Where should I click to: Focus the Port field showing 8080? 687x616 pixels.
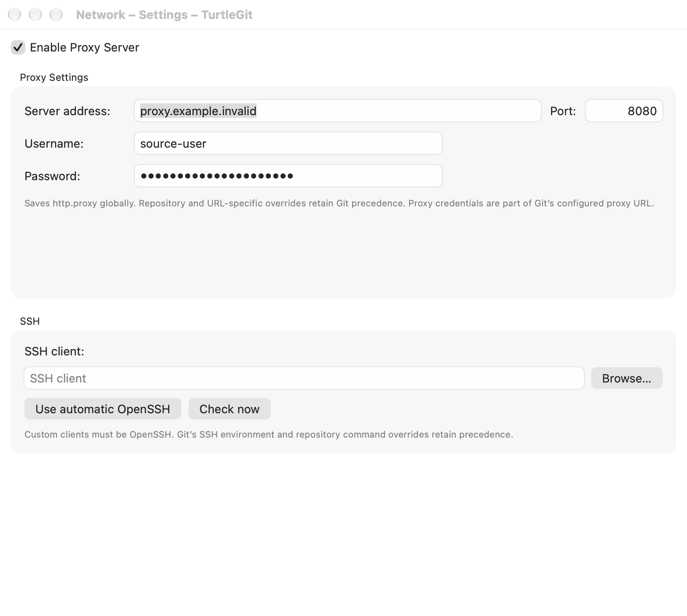point(624,111)
